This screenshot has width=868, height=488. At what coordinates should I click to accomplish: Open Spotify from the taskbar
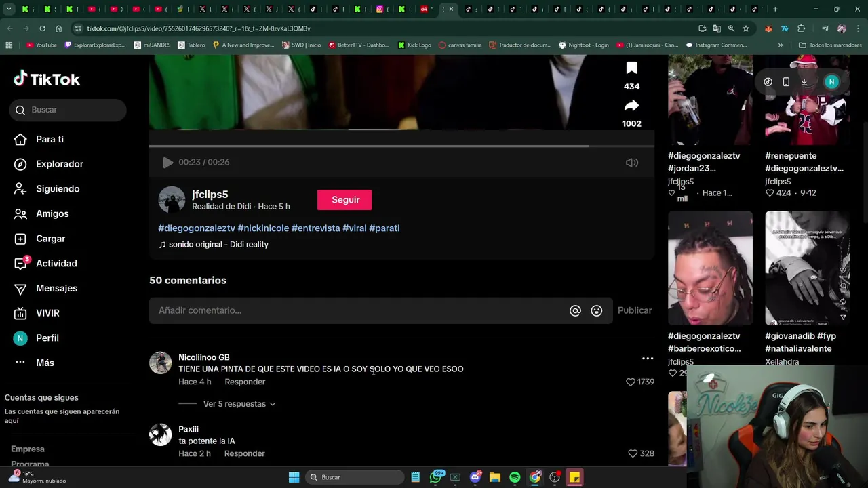pos(515,477)
